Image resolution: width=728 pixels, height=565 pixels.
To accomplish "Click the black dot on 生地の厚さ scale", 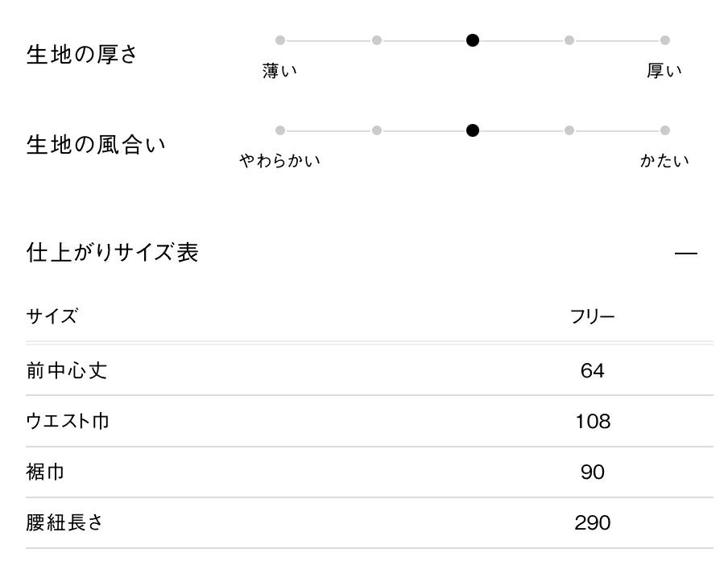I will (473, 40).
